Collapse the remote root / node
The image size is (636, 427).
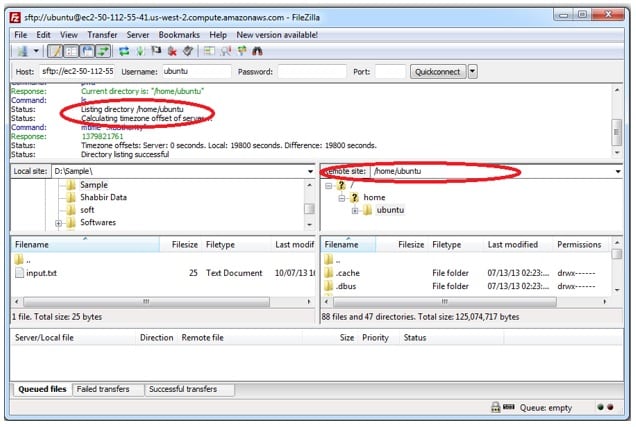point(329,186)
